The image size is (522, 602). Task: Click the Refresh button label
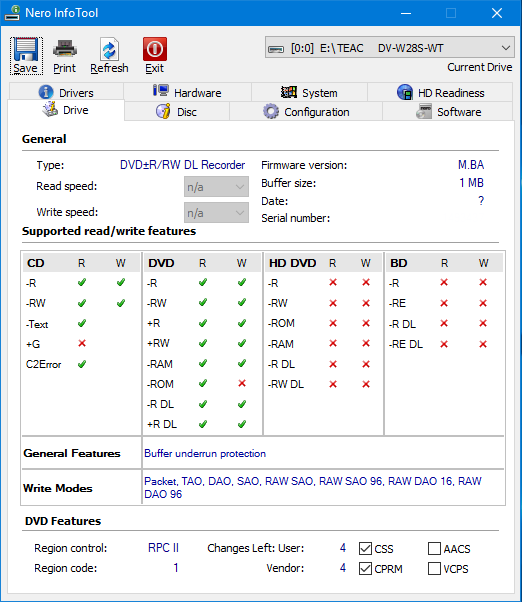click(x=109, y=68)
